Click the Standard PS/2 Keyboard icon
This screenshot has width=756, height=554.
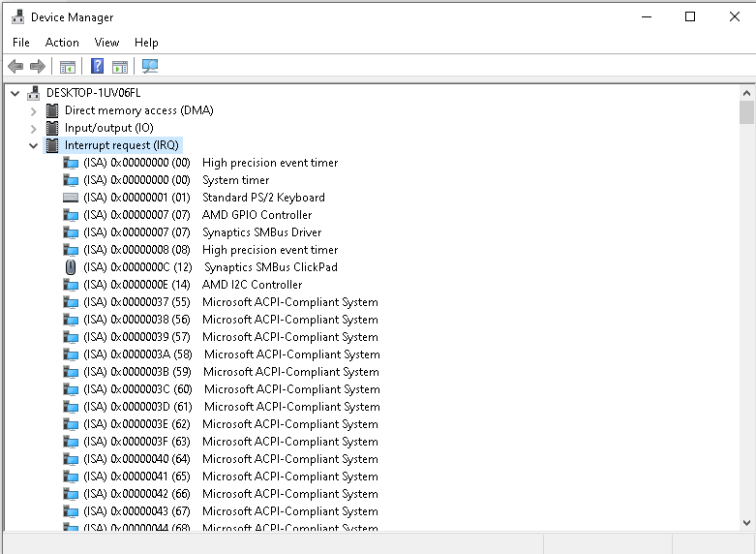[71, 198]
